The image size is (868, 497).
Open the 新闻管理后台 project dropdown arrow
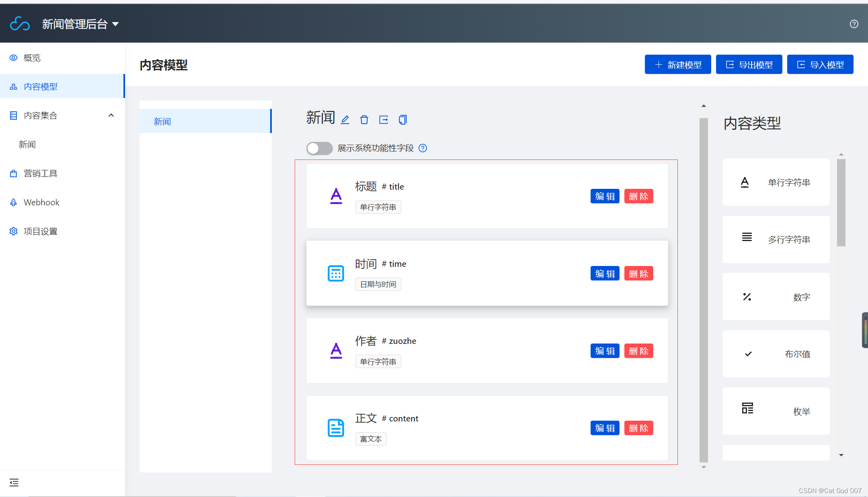pyautogui.click(x=115, y=24)
